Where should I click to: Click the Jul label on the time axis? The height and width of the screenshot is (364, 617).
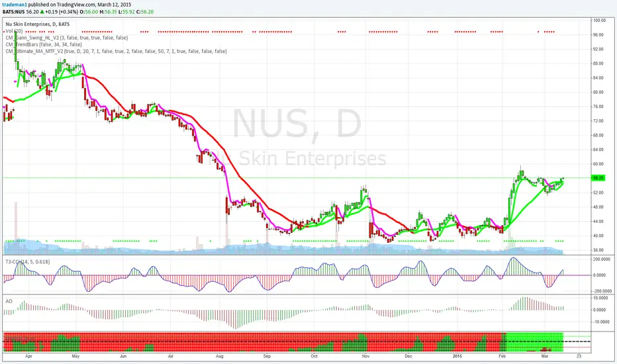[x=170, y=356]
